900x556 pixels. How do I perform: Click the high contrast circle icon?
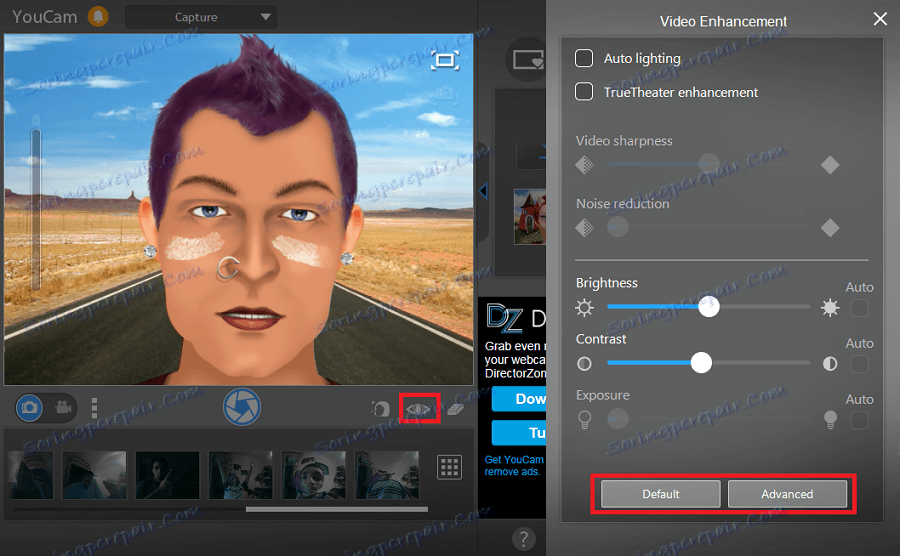(x=830, y=364)
